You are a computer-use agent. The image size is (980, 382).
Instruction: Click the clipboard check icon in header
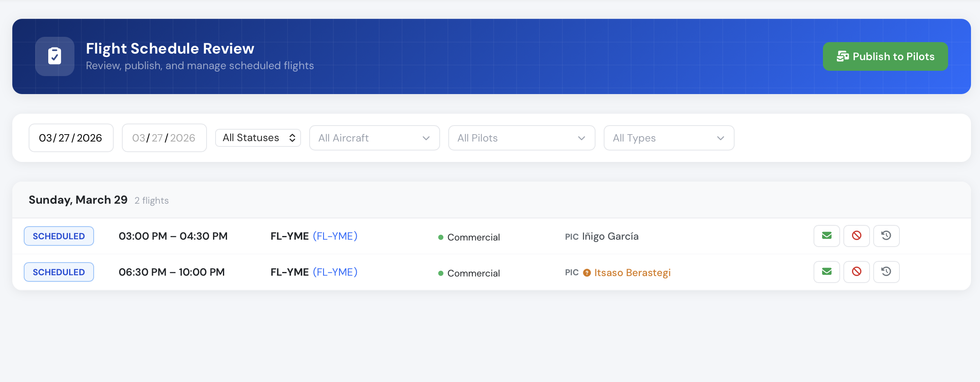coord(55,56)
